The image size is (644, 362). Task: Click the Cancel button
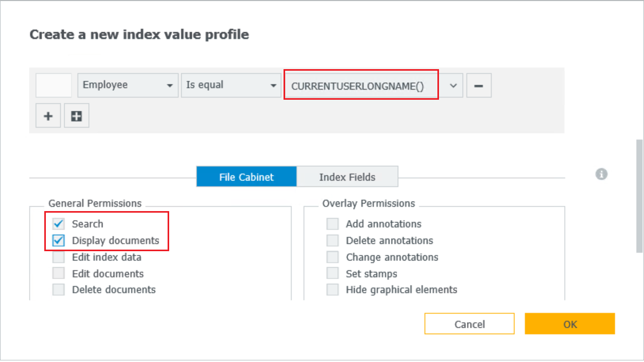coord(469,324)
